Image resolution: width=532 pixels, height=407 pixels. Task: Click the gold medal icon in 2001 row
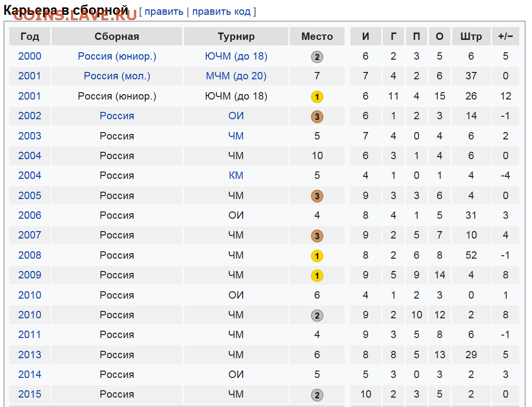point(317,97)
